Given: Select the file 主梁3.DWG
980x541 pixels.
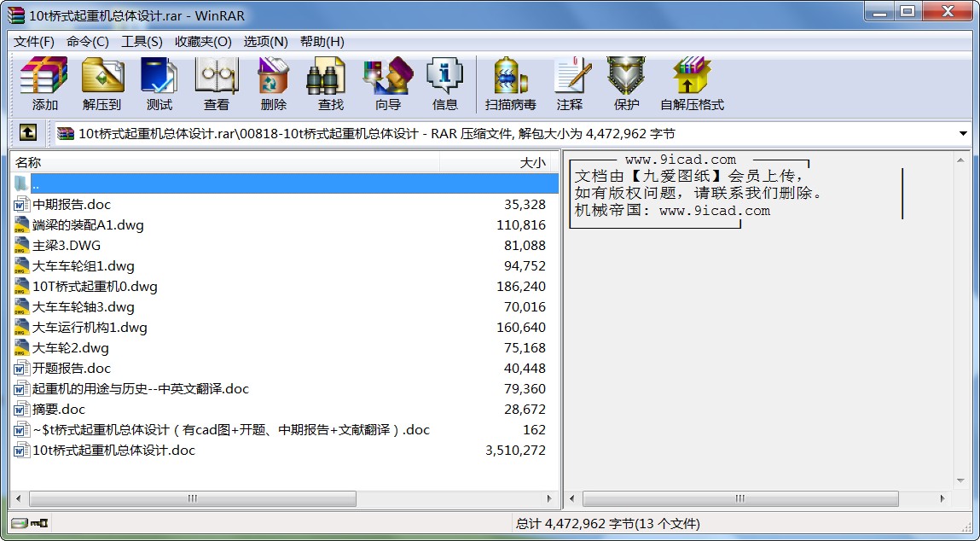Looking at the screenshot, I should click(67, 246).
